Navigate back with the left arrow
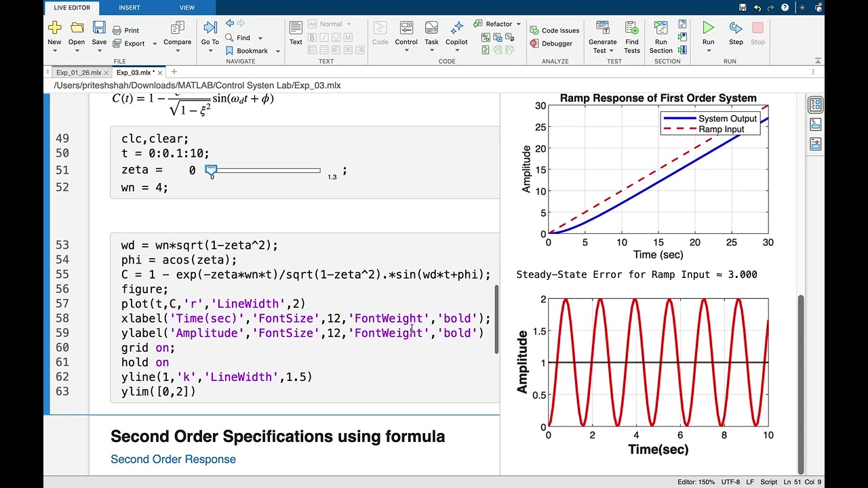Viewport: 868px width, 488px height. pyautogui.click(x=230, y=24)
